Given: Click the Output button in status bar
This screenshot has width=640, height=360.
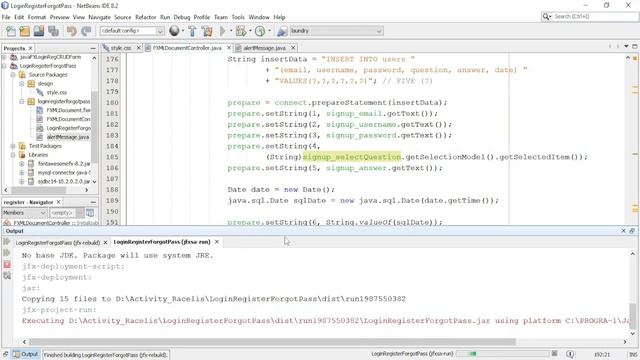Looking at the screenshot, I should tap(26, 354).
